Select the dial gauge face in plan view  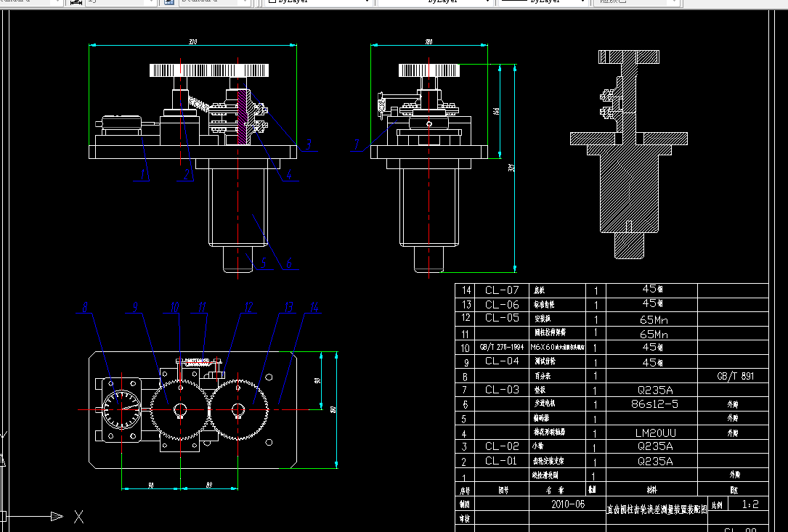coord(121,409)
